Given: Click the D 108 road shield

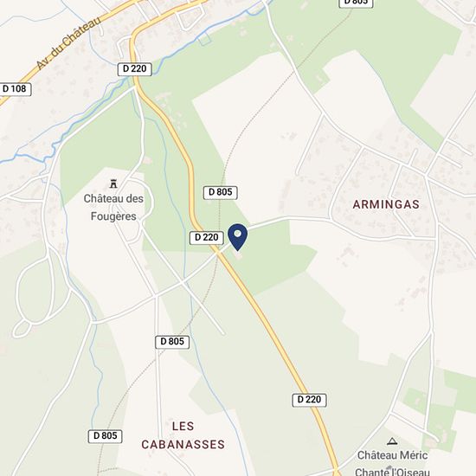Looking at the screenshot, I should pyautogui.click(x=15, y=89).
